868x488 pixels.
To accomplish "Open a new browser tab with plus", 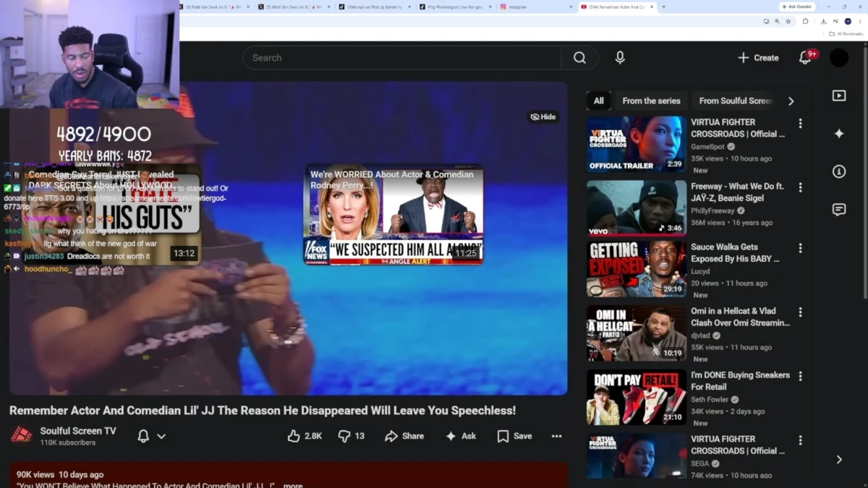I will 664,7.
